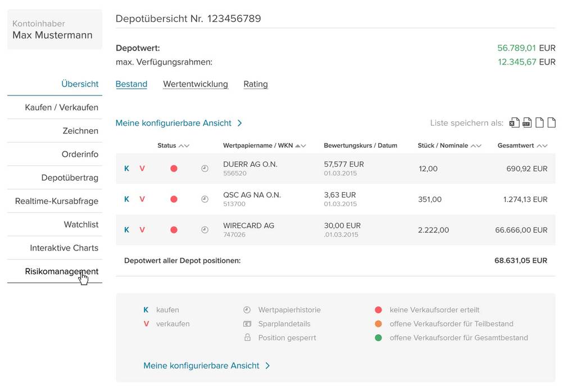
Task: Click the quantity 2.222,00
Action: click(x=433, y=230)
